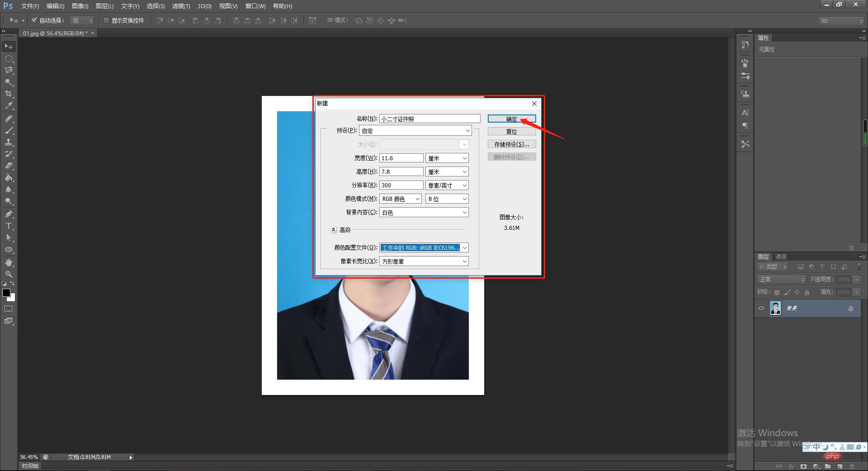
Task: Select the Clone Stamp tool
Action: [x=9, y=142]
